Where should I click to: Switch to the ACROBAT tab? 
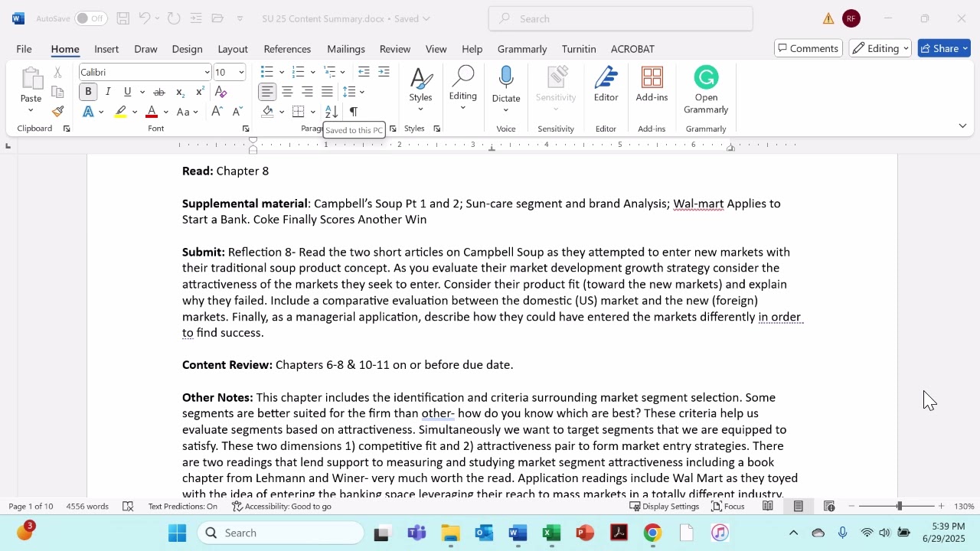[x=632, y=49]
